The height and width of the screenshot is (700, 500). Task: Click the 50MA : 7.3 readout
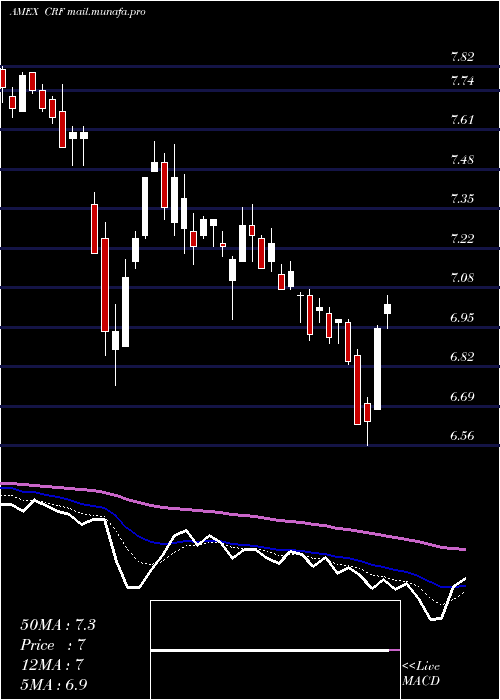58,625
